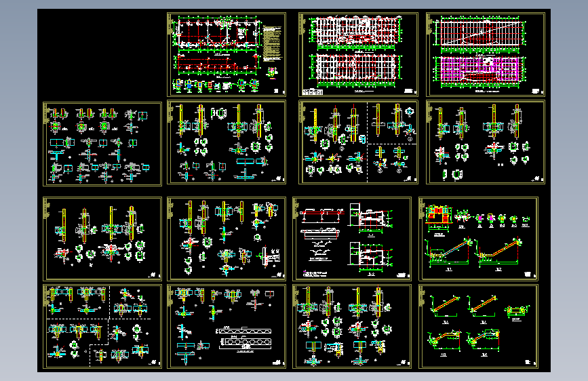This screenshot has height=381, width=588.
Task: Open the sheet with two white framing plans
Action: 358,54
